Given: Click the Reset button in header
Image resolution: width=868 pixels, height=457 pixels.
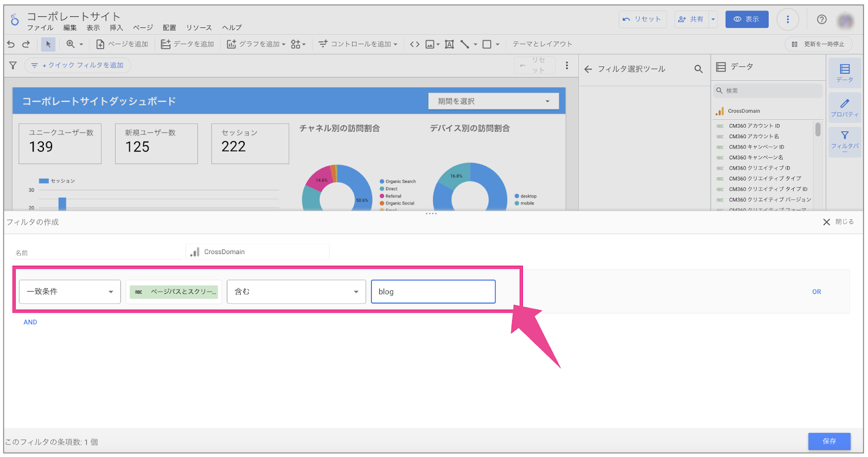Looking at the screenshot, I should tap(642, 20).
